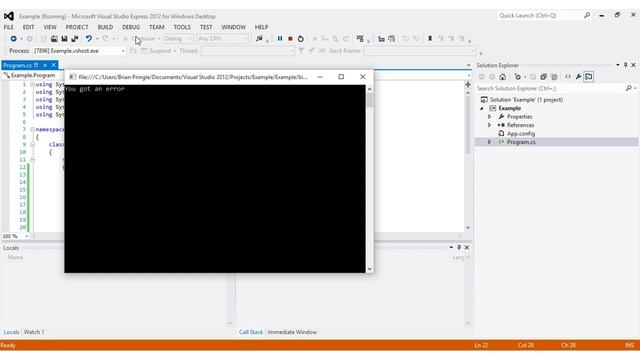Collapse the namespace block at line 7
This screenshot has width=640, height=360.
[x=32, y=129]
